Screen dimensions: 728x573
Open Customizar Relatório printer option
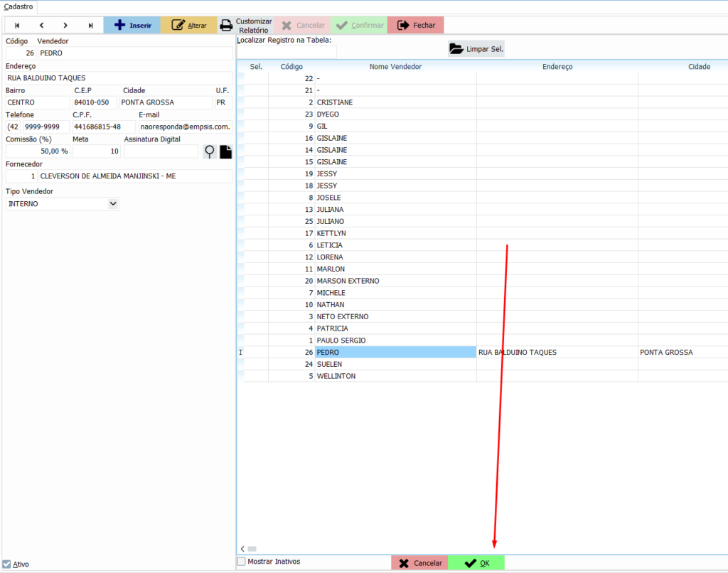(x=245, y=26)
